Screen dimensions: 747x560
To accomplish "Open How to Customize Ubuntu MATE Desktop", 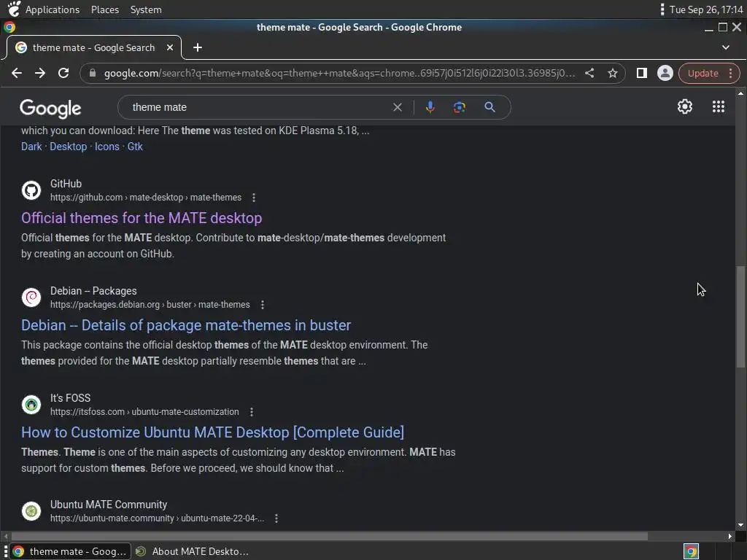I will (x=212, y=432).
